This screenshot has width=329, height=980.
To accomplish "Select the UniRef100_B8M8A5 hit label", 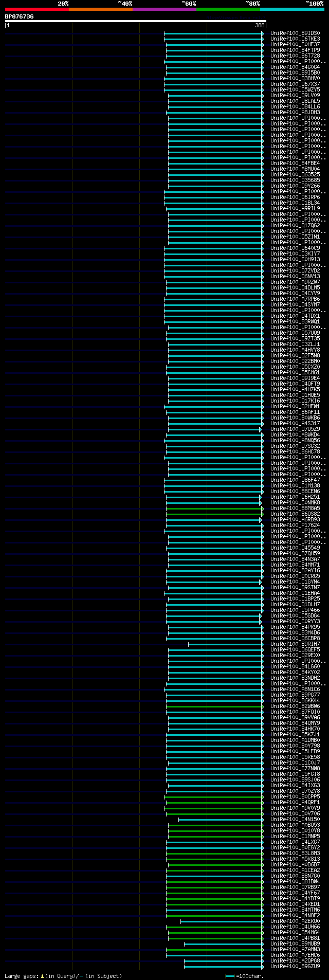I will (295, 508).
